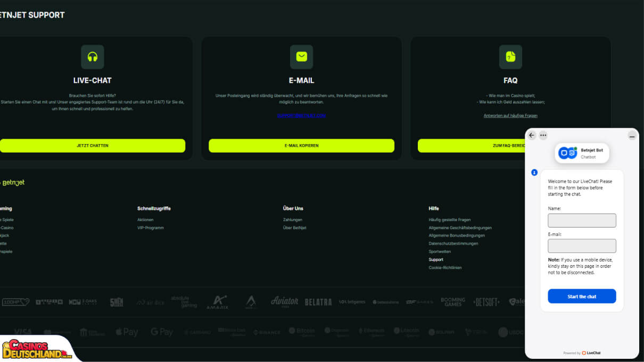Open the Aktionen footer link
644x362 pixels.
145,220
